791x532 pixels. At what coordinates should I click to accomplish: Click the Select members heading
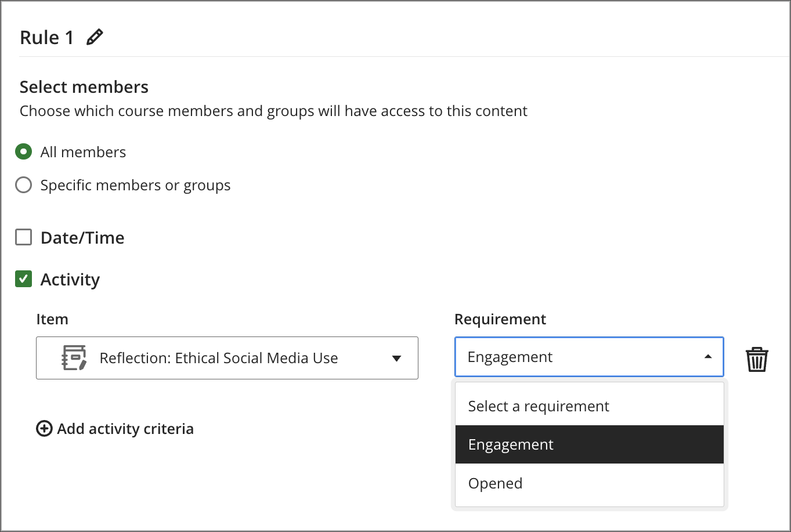click(x=84, y=87)
